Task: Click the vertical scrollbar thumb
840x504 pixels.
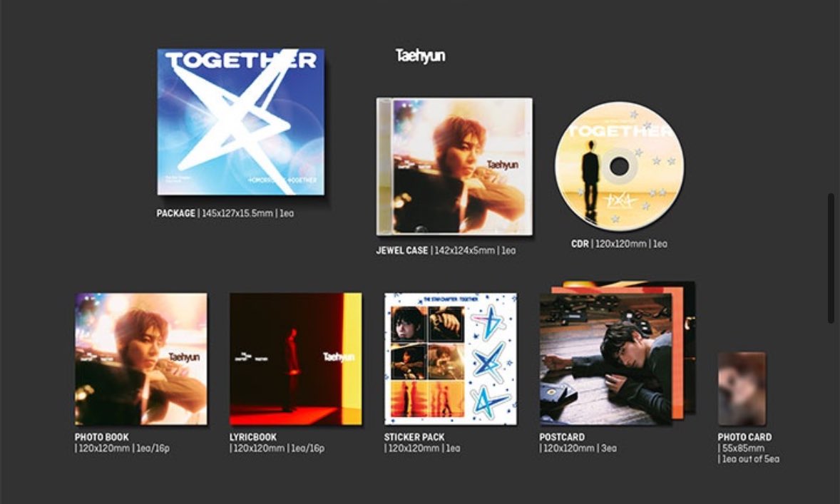Action: 831,258
